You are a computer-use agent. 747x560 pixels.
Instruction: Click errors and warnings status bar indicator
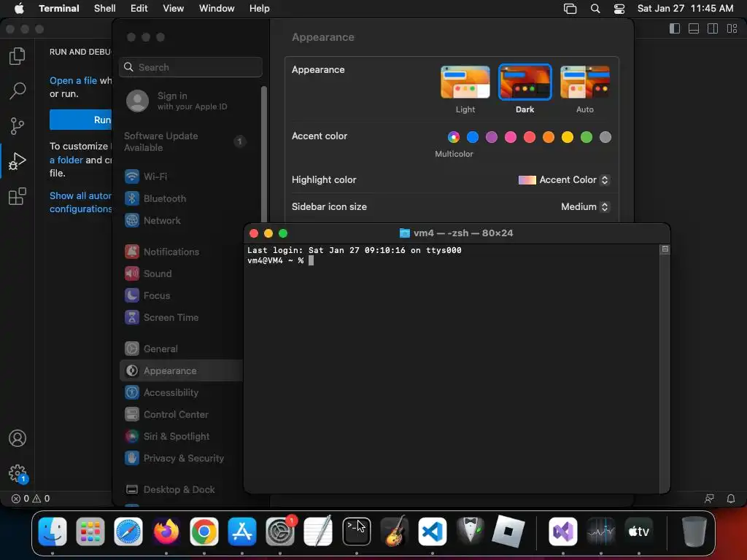(x=31, y=499)
